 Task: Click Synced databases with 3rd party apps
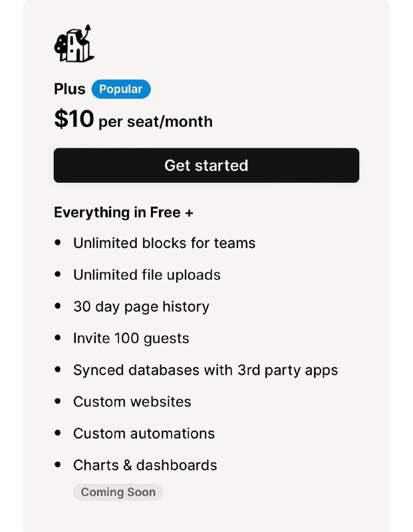[x=206, y=370]
